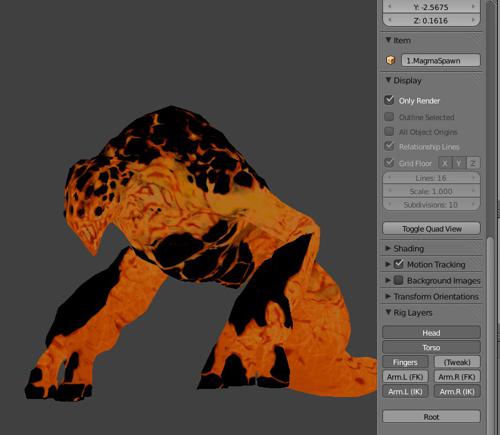Toggle the Torso rig layer
Viewport: 500px width, 435px height.
[x=431, y=347]
